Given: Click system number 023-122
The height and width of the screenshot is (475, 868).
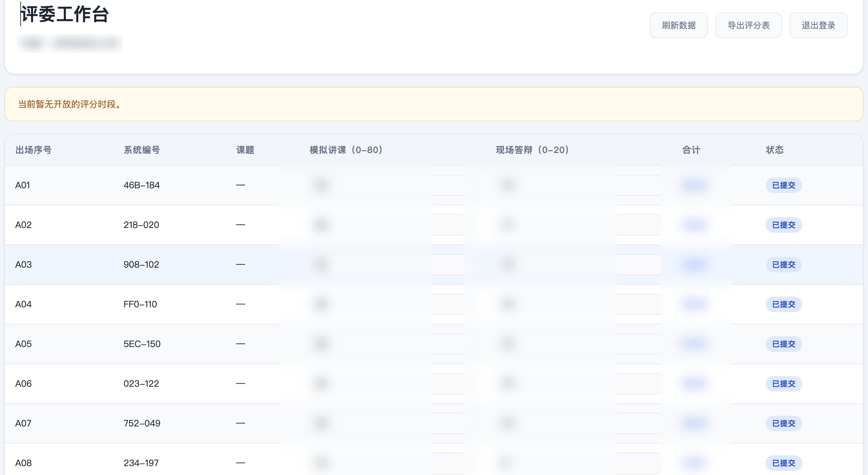Looking at the screenshot, I should [141, 384].
